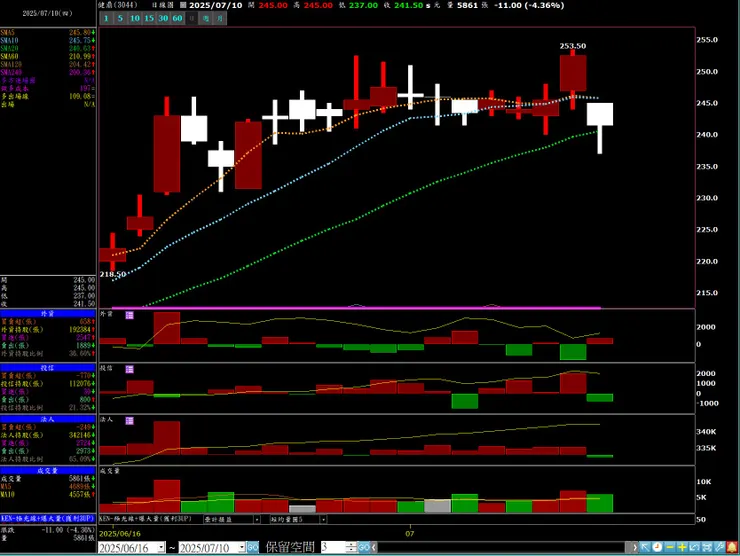Switch to 30-minute timeframe

click(x=163, y=18)
